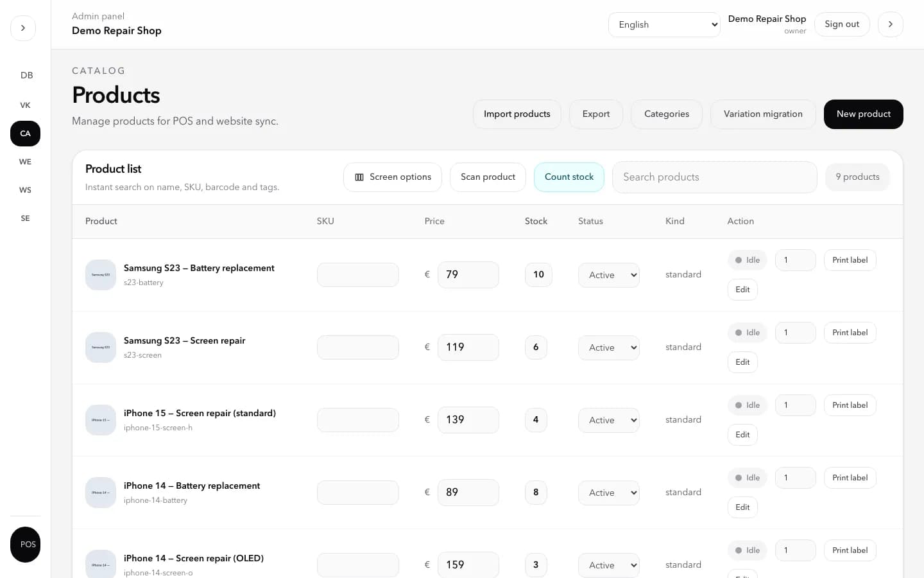Select the CA catalog sidebar item
The image size is (924, 578).
coord(26,134)
